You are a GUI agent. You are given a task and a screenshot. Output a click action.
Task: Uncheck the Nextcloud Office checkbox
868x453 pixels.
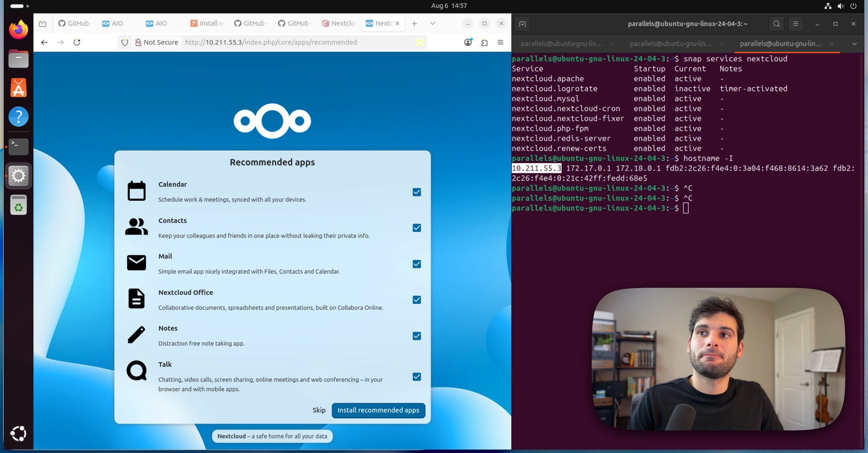coord(417,300)
